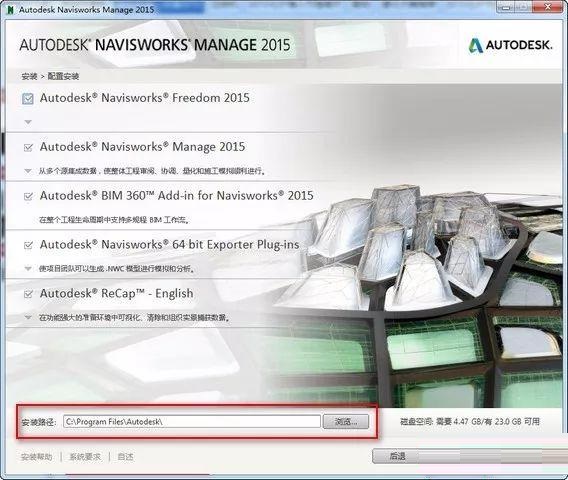Toggle Autodesk Navisworks Manage 2015 checkbox
568x480 pixels.
coord(28,147)
